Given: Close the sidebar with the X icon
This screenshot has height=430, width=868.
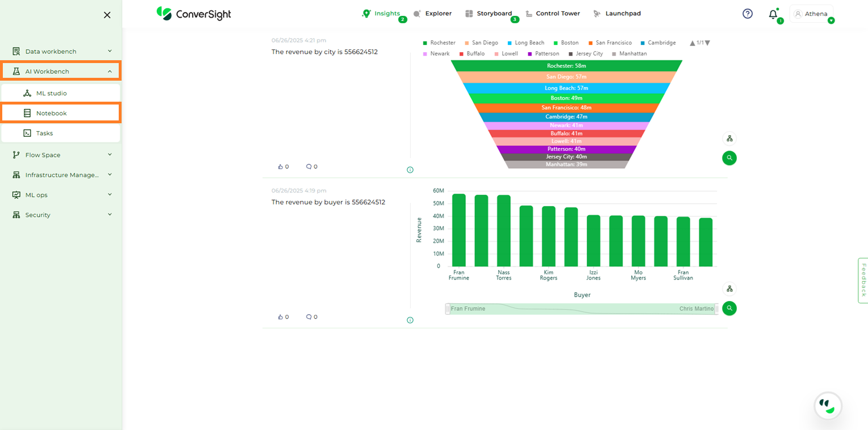Looking at the screenshot, I should 107,15.
